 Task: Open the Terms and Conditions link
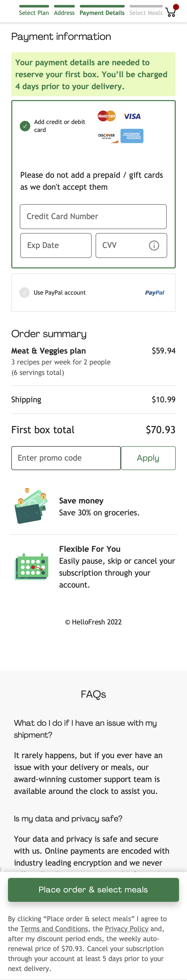tap(55, 929)
